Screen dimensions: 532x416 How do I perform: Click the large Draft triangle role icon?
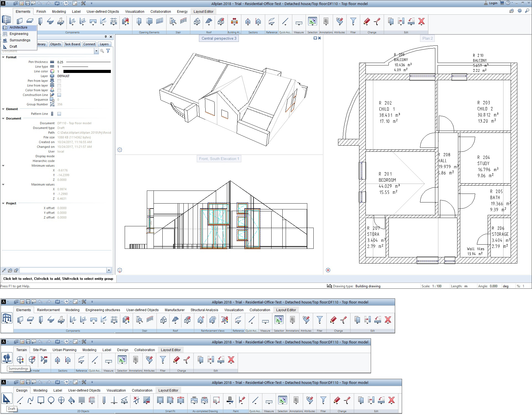[x=7, y=399]
